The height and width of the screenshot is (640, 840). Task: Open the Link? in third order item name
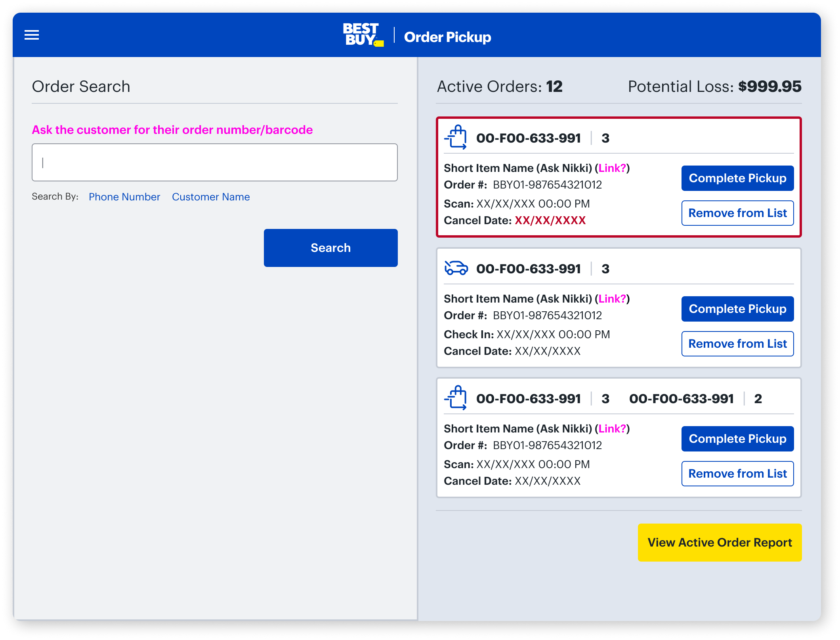(612, 429)
